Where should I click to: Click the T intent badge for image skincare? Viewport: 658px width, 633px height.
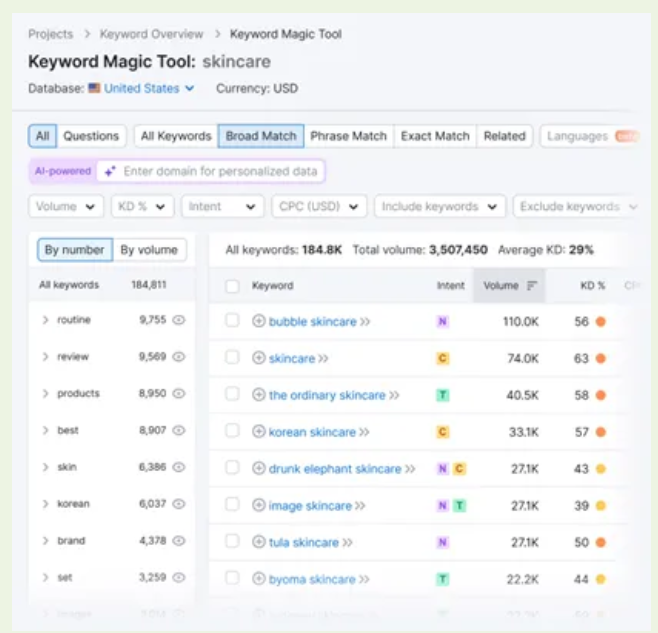point(459,505)
